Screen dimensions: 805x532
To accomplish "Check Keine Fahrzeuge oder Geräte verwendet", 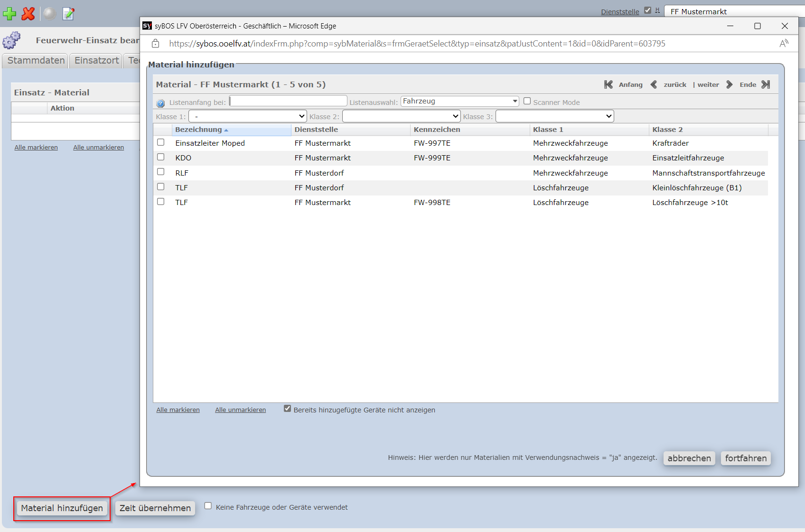I will tap(208, 506).
